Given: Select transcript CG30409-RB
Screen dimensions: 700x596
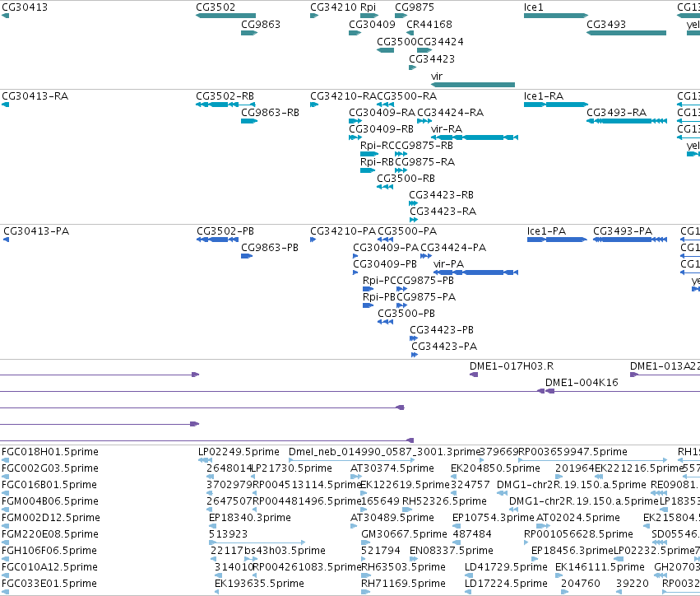Looking at the screenshot, I should (x=381, y=129).
